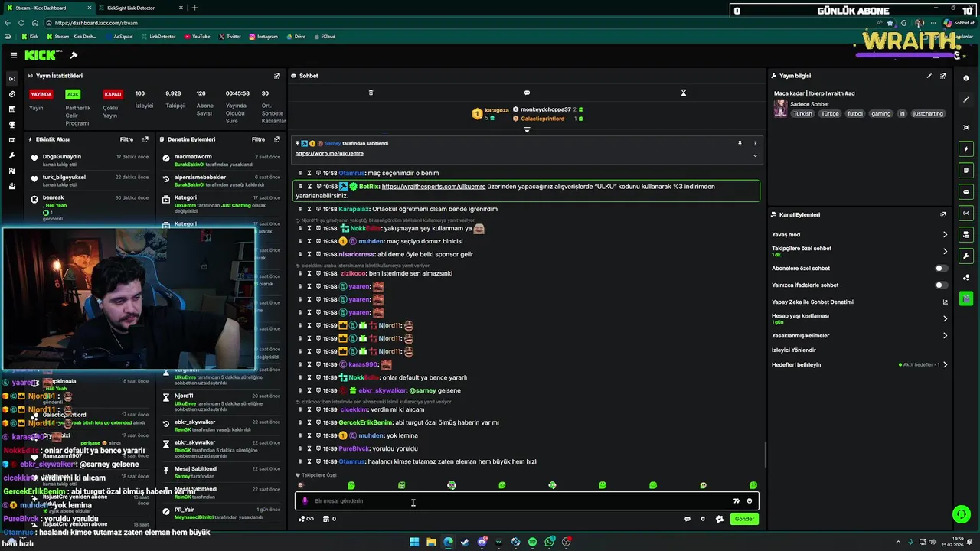
Task: Open chat settings gear below message box
Action: click(x=703, y=519)
